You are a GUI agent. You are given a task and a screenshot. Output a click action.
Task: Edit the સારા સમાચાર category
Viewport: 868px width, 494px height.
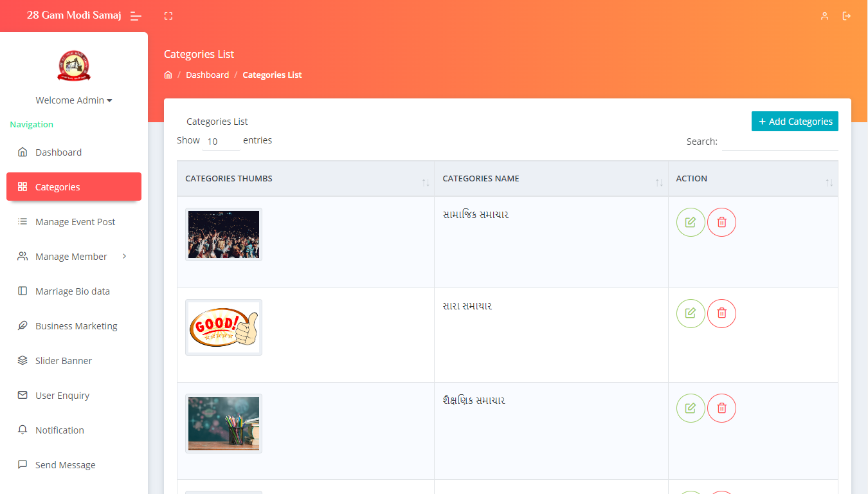691,313
